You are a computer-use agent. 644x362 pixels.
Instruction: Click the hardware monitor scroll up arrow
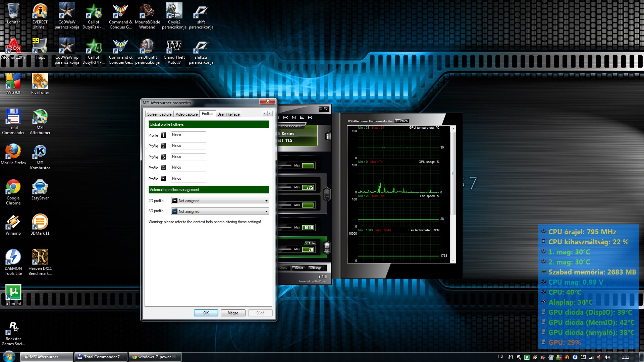(x=453, y=129)
